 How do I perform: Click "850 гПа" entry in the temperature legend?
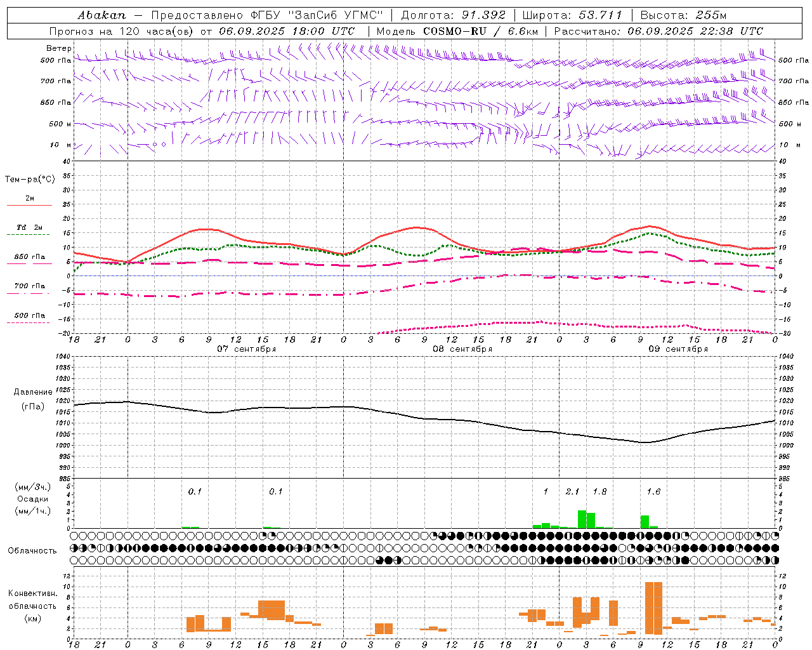tap(30, 257)
